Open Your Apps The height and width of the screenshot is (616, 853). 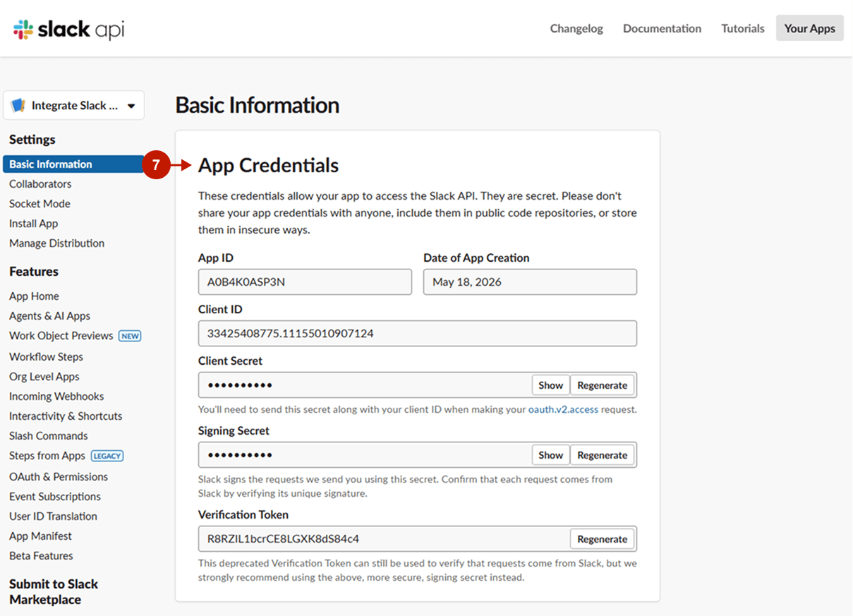[x=809, y=28]
